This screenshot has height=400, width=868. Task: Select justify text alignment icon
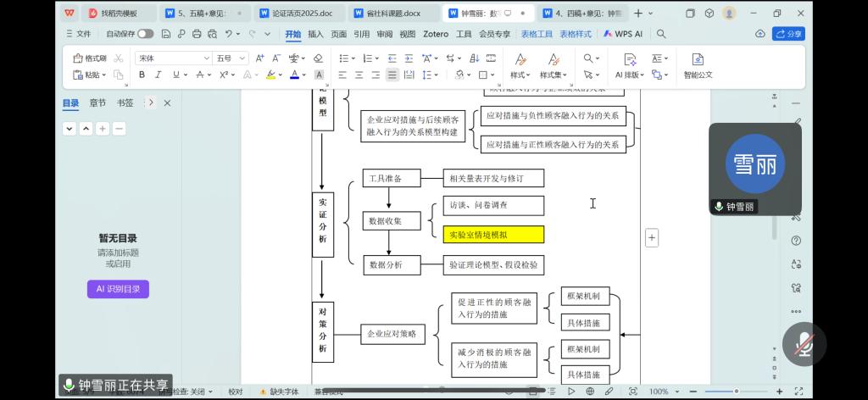[392, 75]
